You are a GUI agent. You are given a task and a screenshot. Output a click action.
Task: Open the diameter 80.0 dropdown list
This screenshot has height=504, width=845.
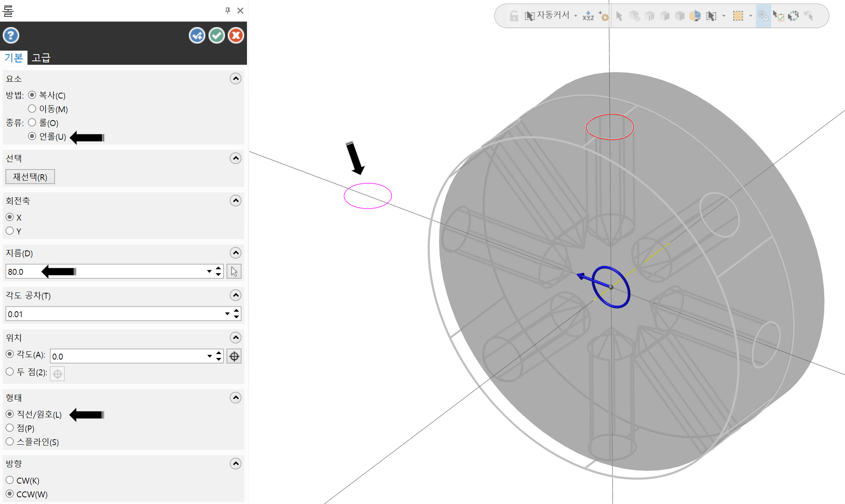[209, 272]
